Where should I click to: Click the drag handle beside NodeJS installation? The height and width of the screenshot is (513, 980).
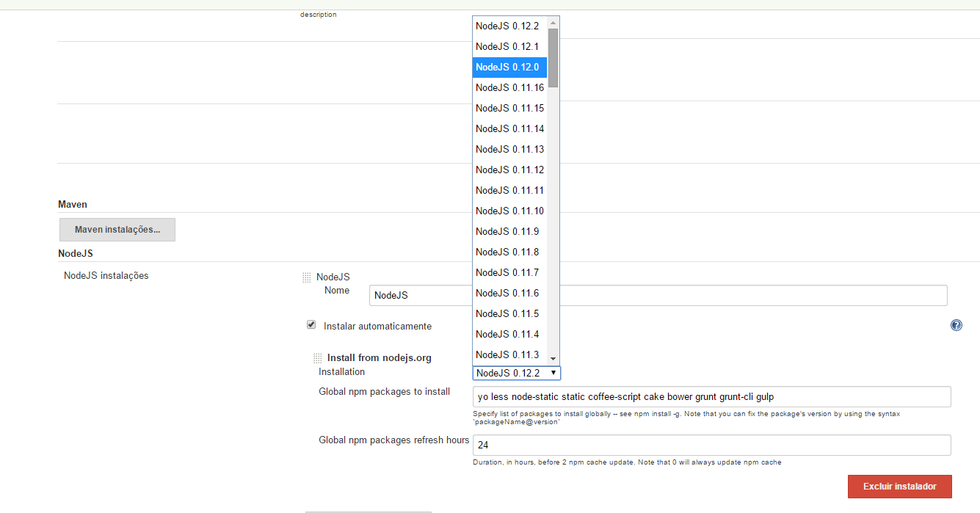pos(307,277)
